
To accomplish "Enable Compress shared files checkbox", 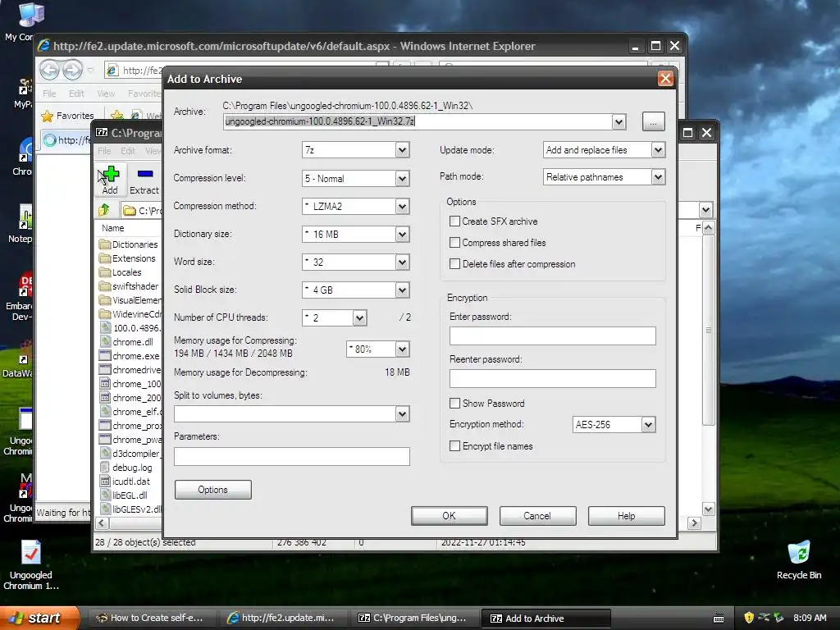I will (x=454, y=243).
